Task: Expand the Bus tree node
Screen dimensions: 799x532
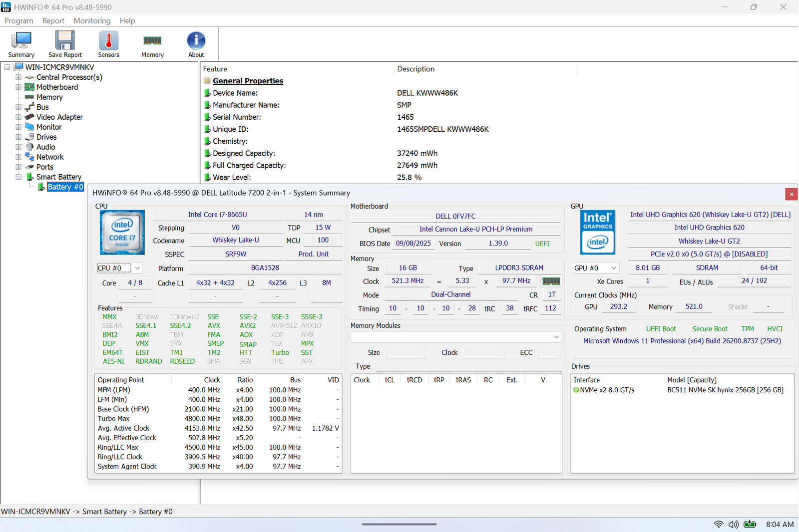Action: pyautogui.click(x=18, y=107)
